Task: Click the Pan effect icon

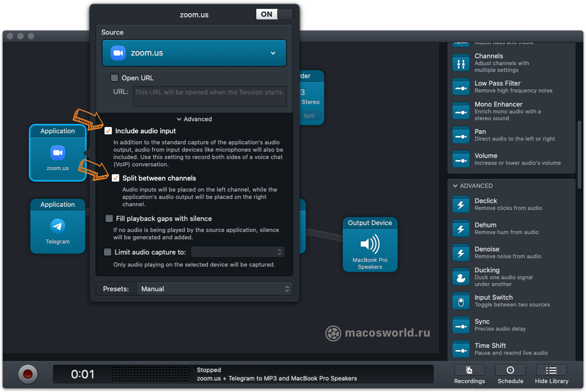Action: pos(461,135)
